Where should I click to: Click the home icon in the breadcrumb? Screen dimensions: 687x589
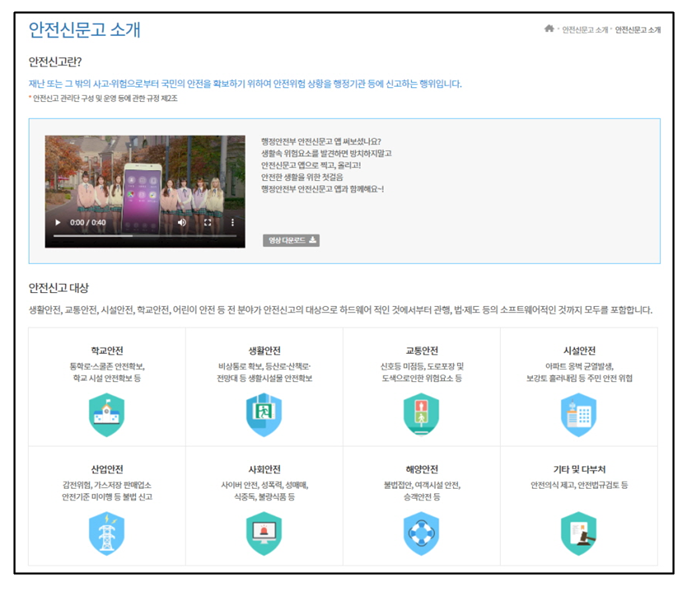pos(549,28)
